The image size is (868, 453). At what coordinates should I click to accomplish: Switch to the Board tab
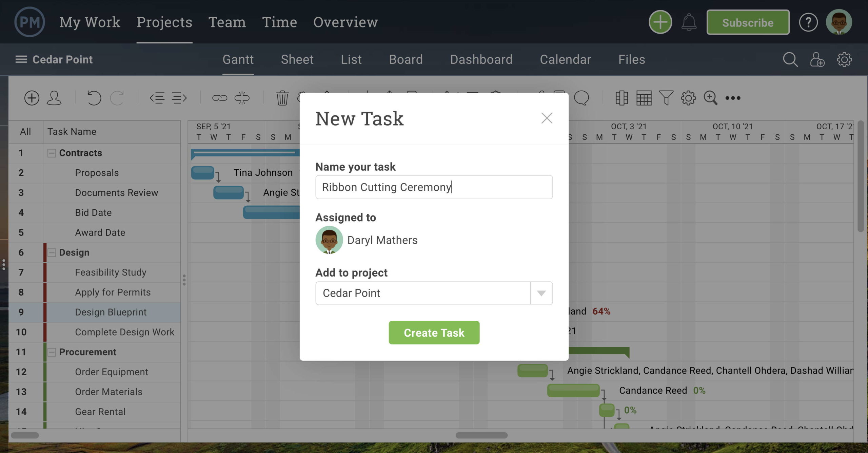(406, 60)
